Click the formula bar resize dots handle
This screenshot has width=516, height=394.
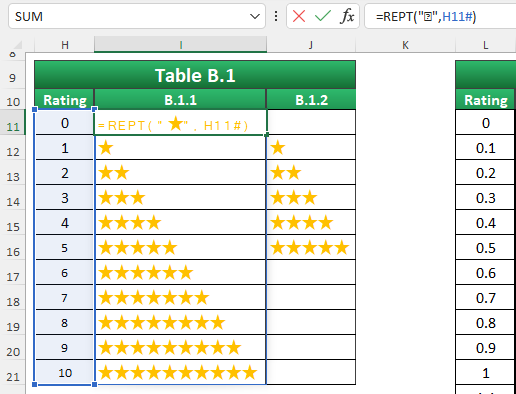[x=276, y=16]
